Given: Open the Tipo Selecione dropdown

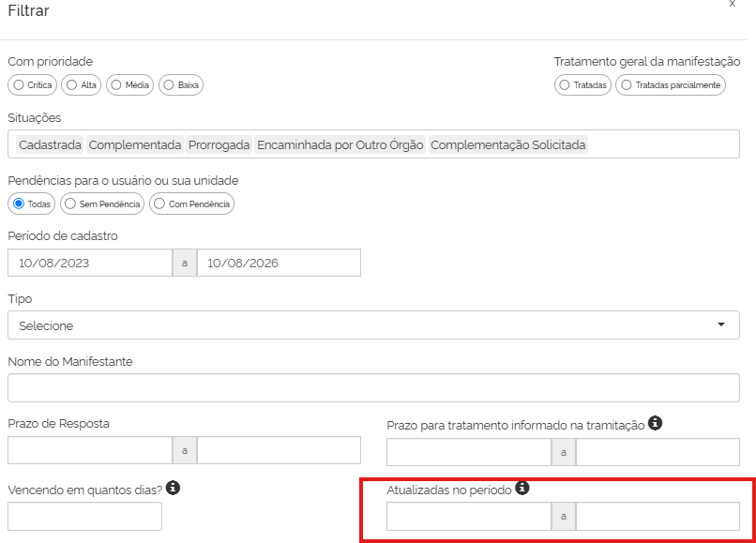Looking at the screenshot, I should click(373, 325).
